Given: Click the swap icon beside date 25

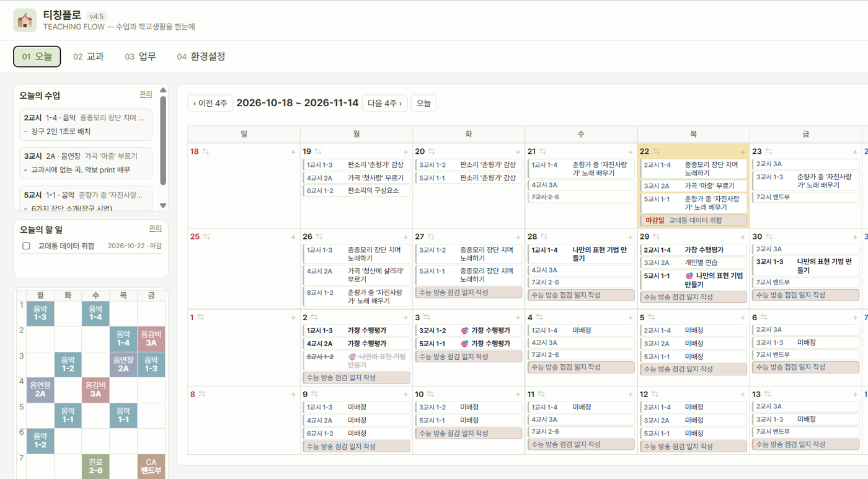Looking at the screenshot, I should [x=206, y=236].
